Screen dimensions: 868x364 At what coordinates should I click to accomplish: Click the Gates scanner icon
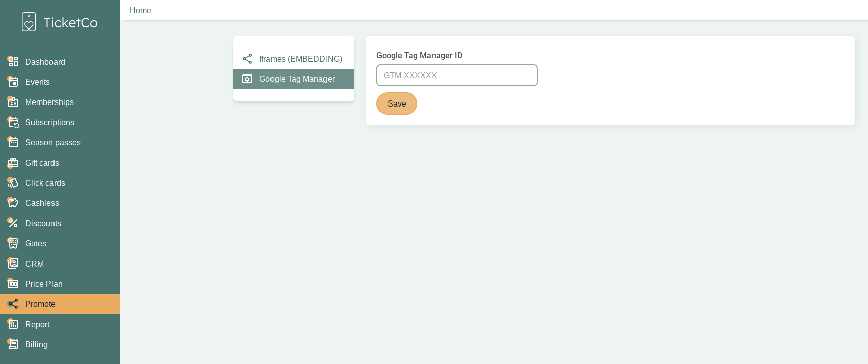pyautogui.click(x=13, y=243)
